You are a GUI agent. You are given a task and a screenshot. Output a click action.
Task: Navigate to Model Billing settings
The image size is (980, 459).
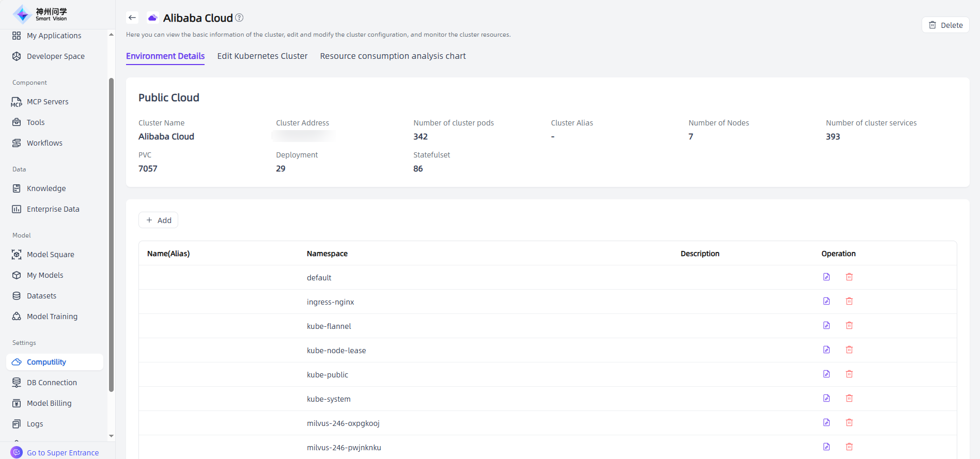[49, 403]
